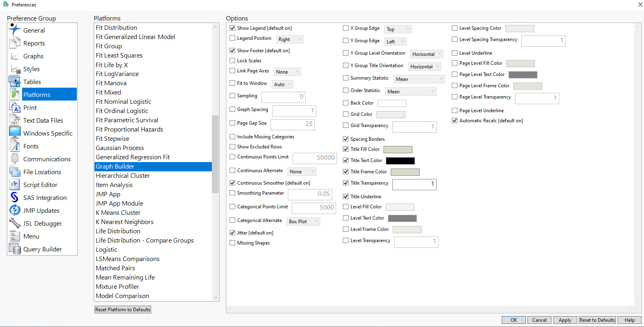Enable the Lock Scales checkbox
Viewport: 644px width, 327px height.
[x=232, y=61]
